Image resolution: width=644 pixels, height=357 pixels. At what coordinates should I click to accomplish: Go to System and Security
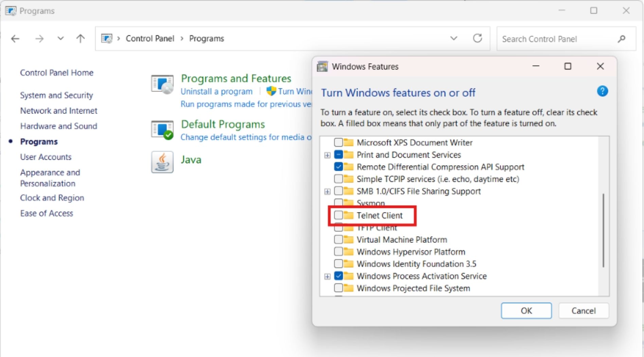(x=56, y=95)
